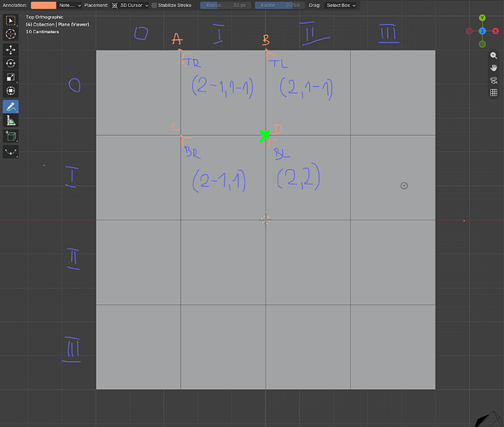
Task: Click the green Y axis on gizmo
Action: pyautogui.click(x=482, y=18)
